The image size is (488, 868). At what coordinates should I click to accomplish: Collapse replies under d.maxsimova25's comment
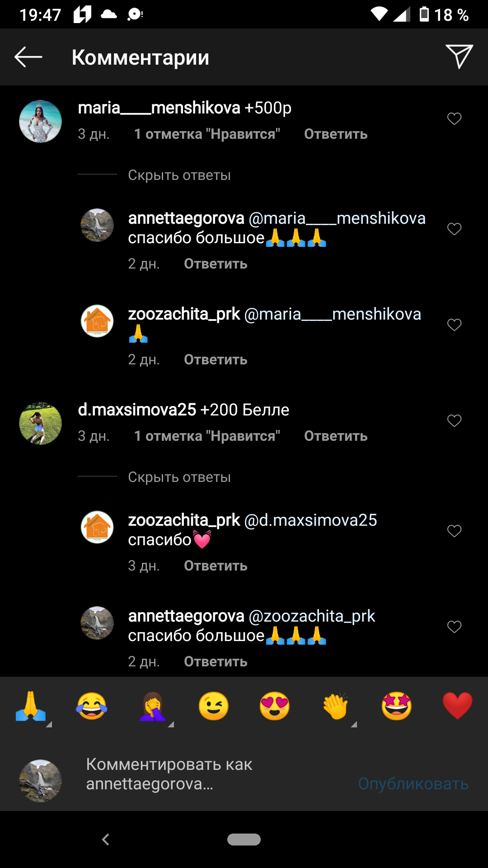tap(179, 477)
